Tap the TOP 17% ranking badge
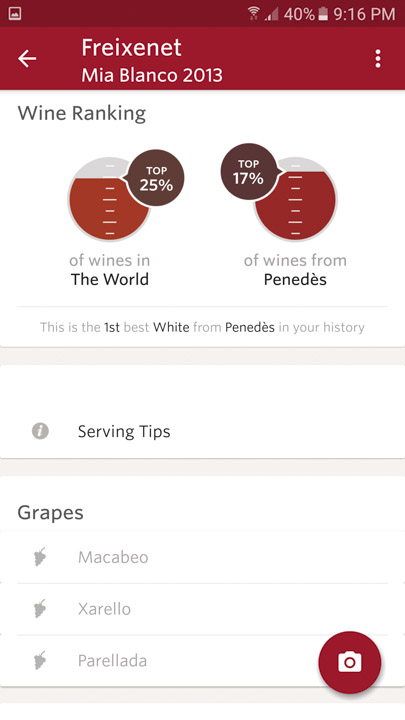This screenshot has height=720, width=405. 249,172
